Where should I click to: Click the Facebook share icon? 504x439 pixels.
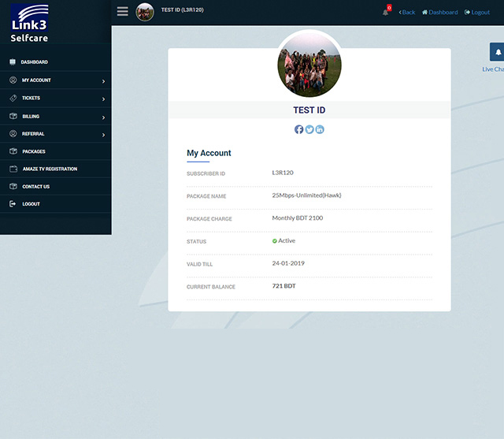tap(299, 129)
